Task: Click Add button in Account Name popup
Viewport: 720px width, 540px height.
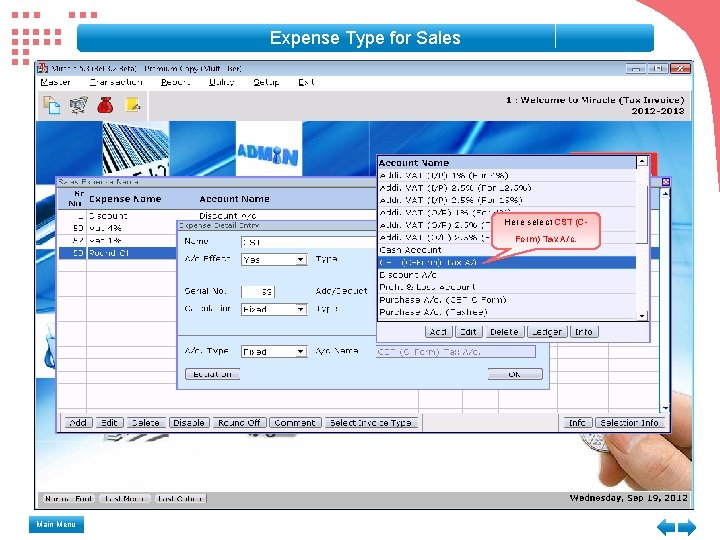Action: [x=438, y=332]
